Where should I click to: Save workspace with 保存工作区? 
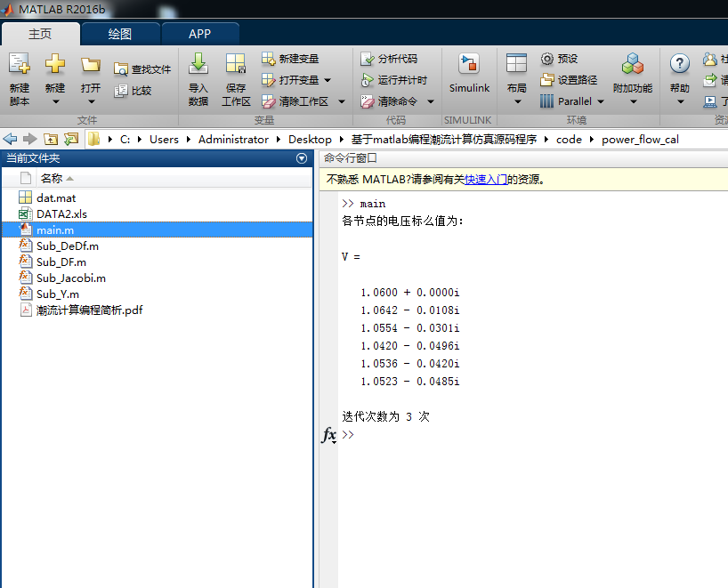click(x=236, y=79)
